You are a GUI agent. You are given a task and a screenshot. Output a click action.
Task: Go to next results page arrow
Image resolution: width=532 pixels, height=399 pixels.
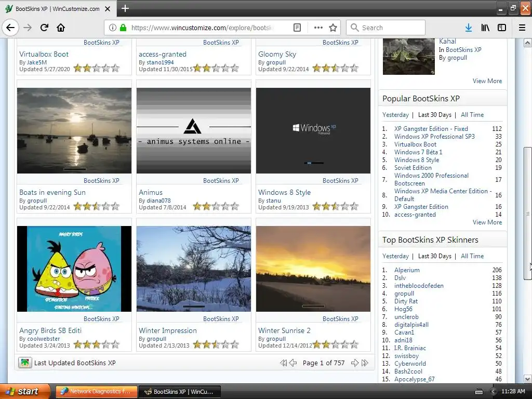coord(354,363)
